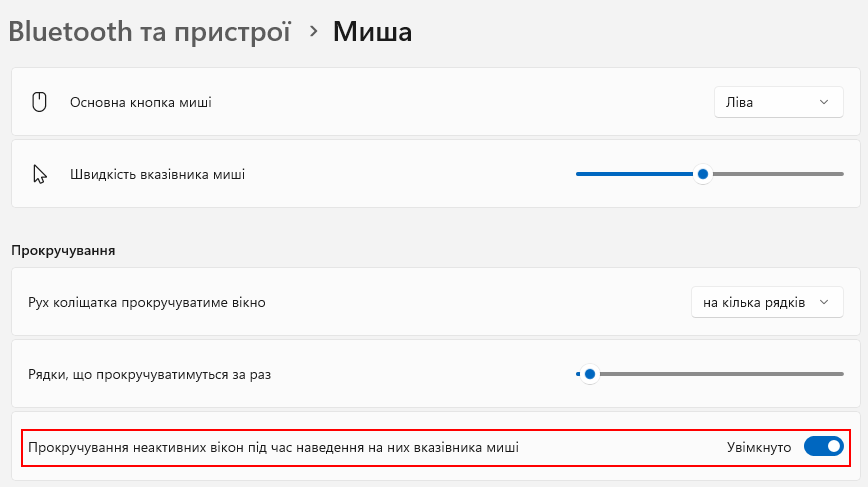
Task: Click the breadcrumb chevron arrow before Миша
Action: [x=313, y=32]
